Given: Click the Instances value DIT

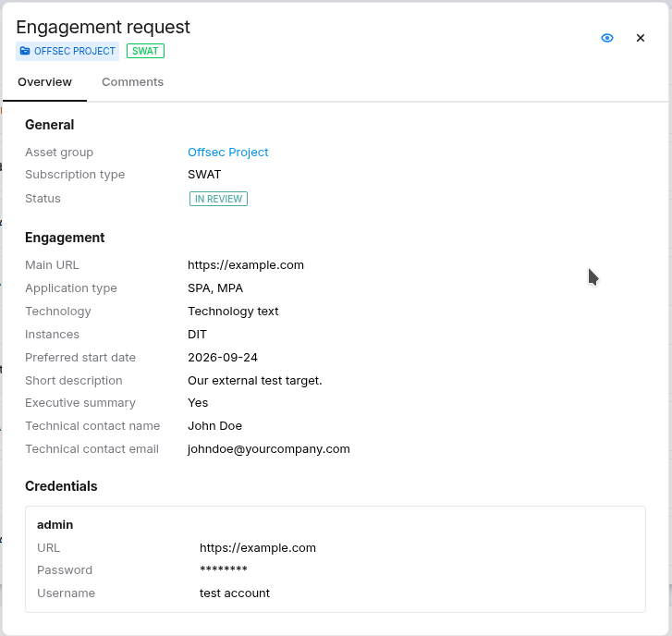Looking at the screenshot, I should click(x=197, y=335).
